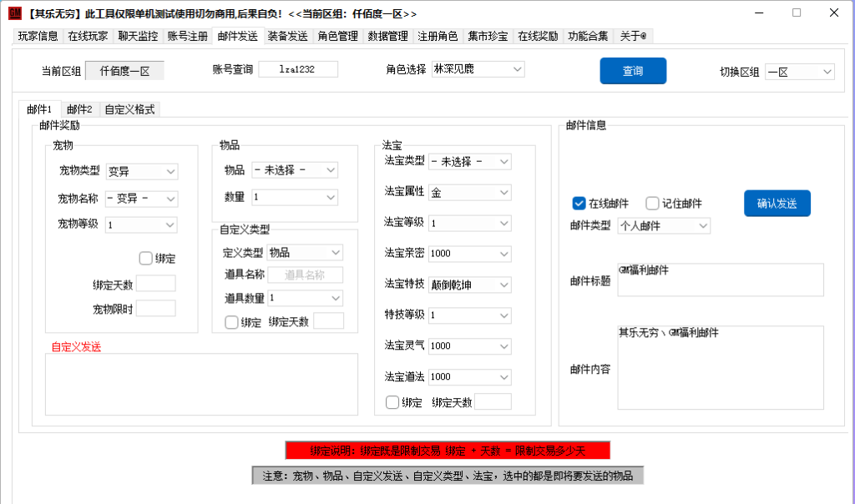This screenshot has width=855, height=504.
Task: Open the 邮件类型 dropdown
Action: point(664,226)
